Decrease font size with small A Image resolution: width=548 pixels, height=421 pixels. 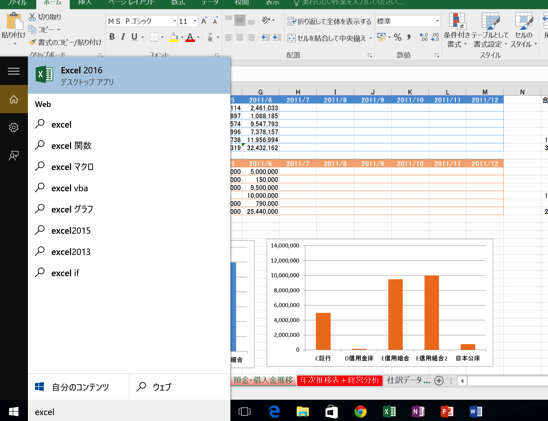(x=215, y=22)
